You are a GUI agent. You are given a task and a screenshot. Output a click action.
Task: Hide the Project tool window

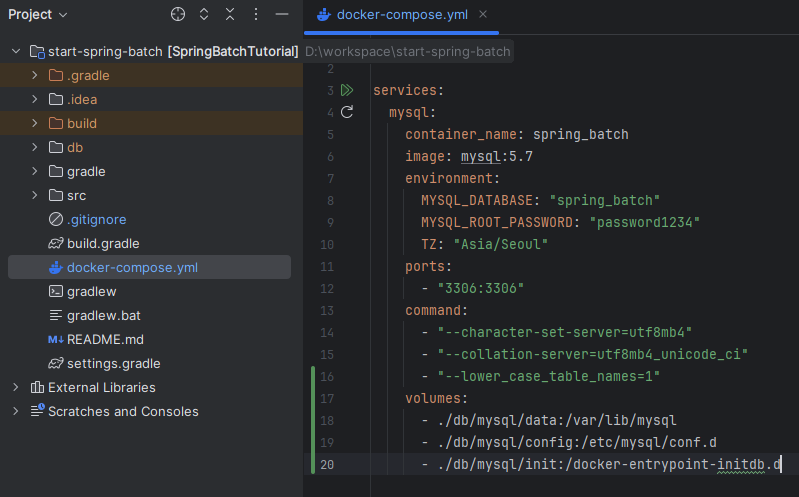click(282, 14)
